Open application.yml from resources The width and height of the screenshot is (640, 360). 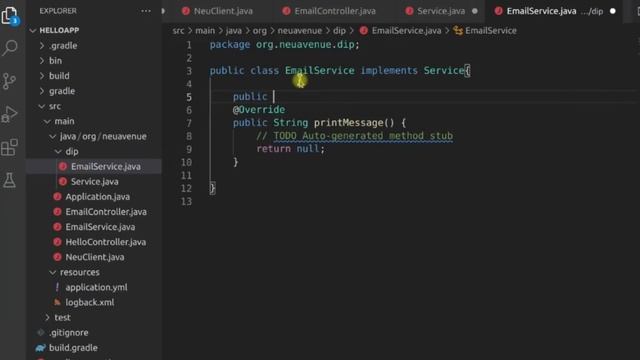96,287
